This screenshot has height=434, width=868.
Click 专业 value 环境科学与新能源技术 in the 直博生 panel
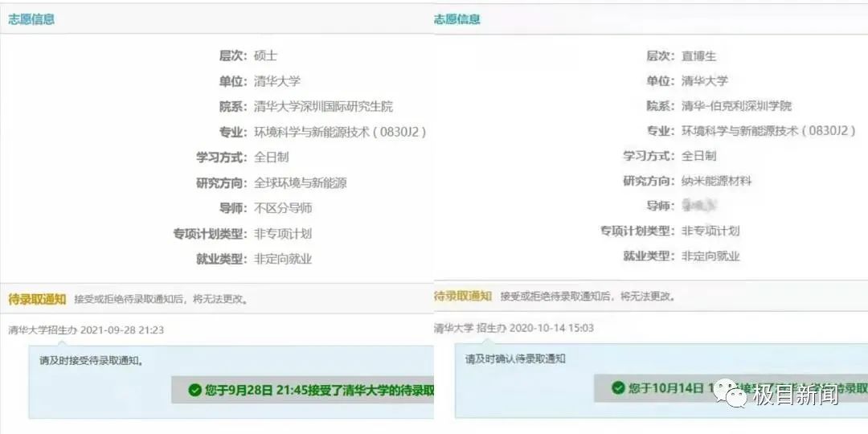click(768, 131)
